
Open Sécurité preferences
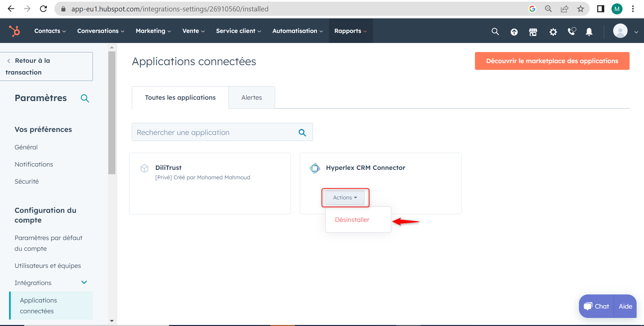point(27,182)
